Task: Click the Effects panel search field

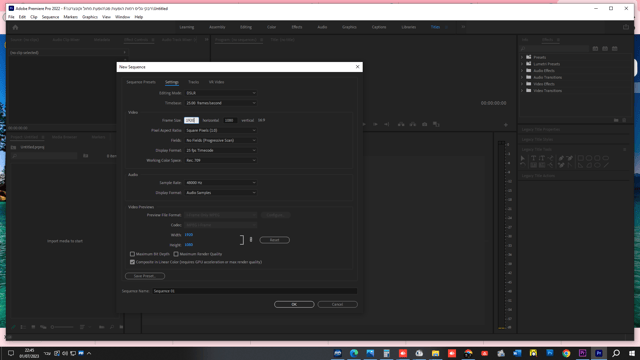Action: coord(555,49)
